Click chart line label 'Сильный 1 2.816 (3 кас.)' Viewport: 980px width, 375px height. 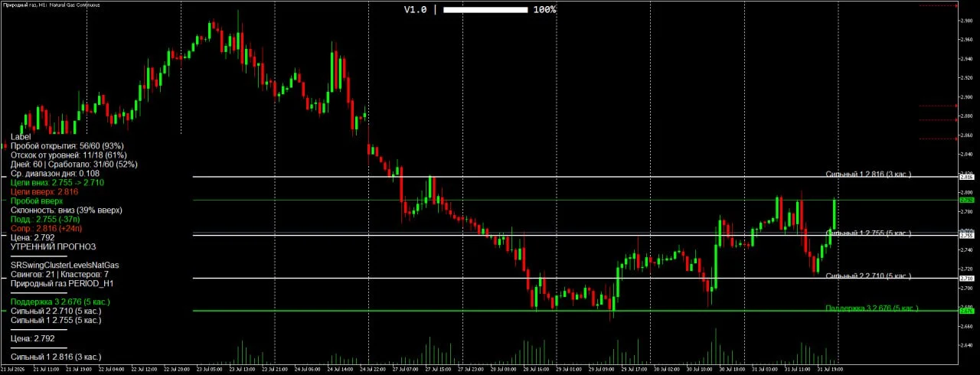[x=869, y=174]
